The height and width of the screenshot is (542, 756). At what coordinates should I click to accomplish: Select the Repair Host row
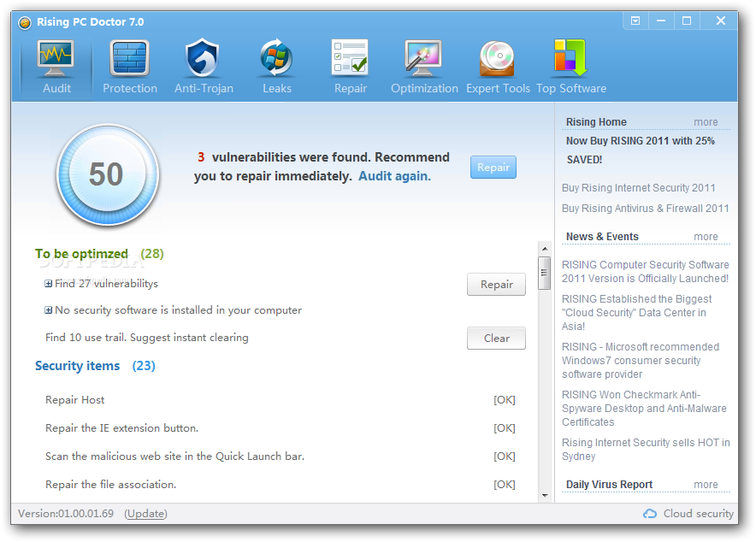(281, 400)
